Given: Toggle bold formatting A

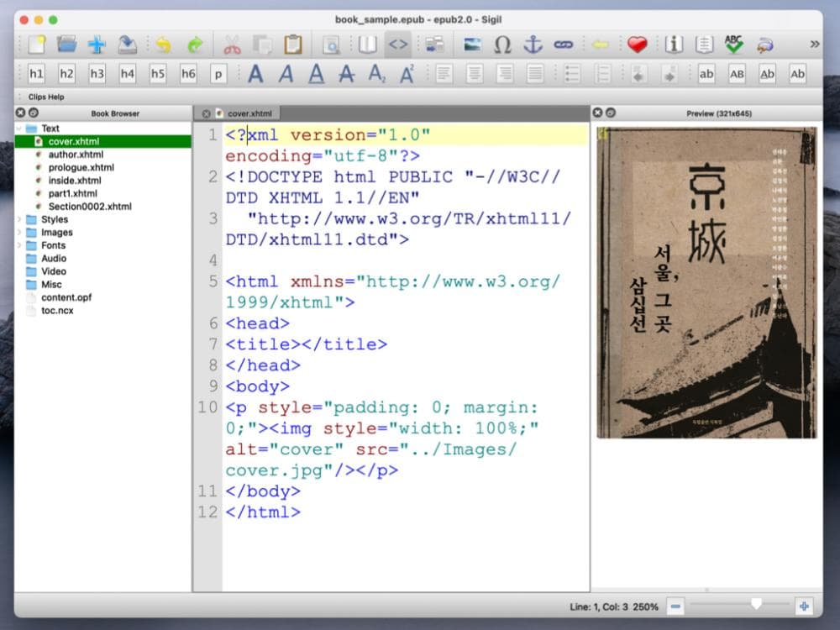Looking at the screenshot, I should coord(255,74).
